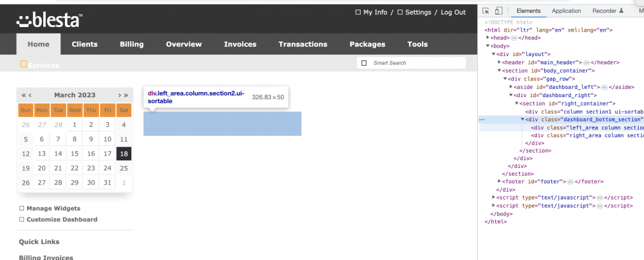Switch to DevTools Recorder tab
This screenshot has width=644, height=260.
pos(608,11)
